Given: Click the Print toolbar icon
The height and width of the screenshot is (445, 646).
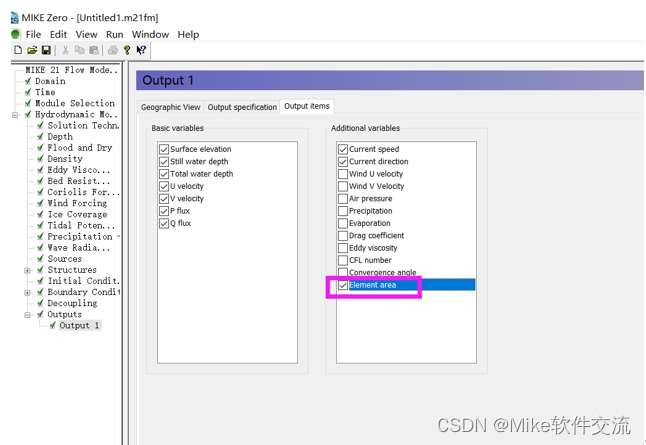Looking at the screenshot, I should click(112, 50).
